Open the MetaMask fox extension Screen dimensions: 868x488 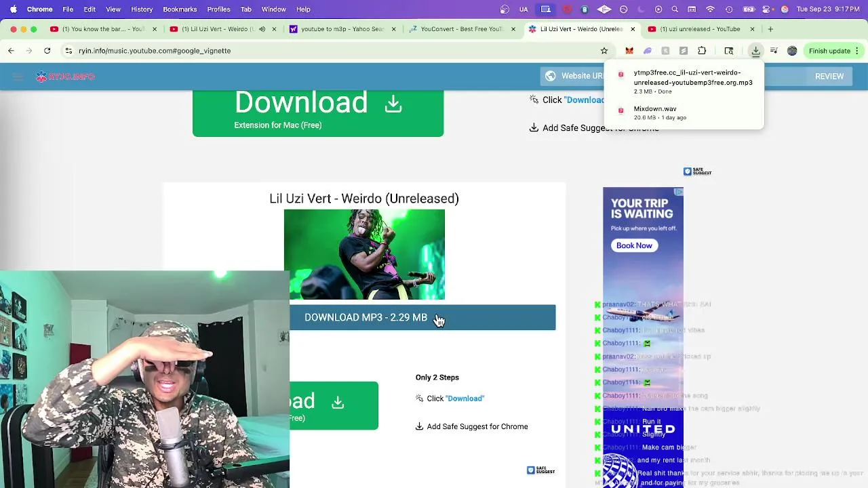coord(629,51)
